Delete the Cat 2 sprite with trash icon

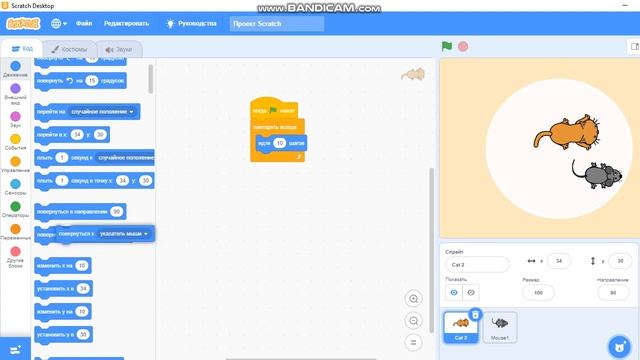click(475, 314)
